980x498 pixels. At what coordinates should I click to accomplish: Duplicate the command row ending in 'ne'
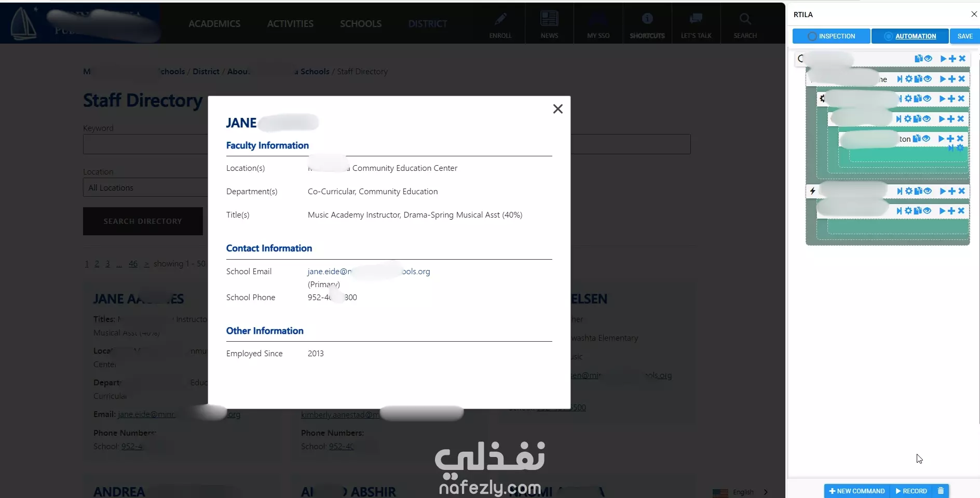pos(918,79)
